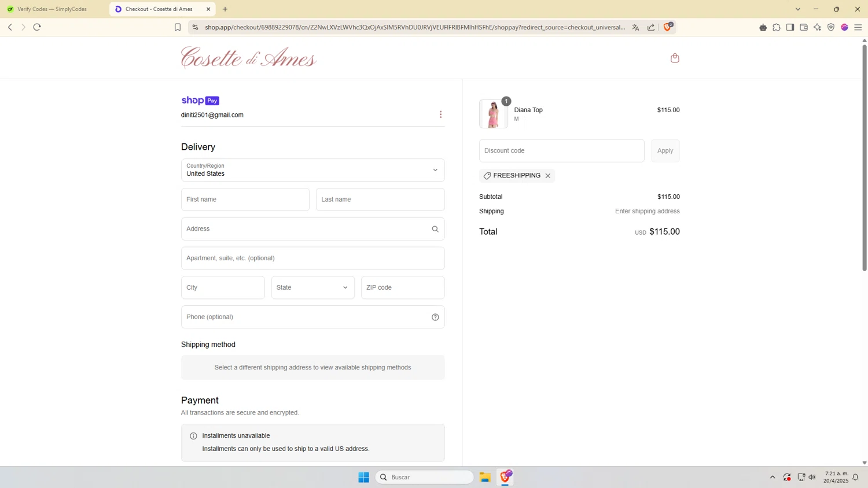The width and height of the screenshot is (868, 488).
Task: Open the shopping bag cart icon
Action: (x=675, y=58)
